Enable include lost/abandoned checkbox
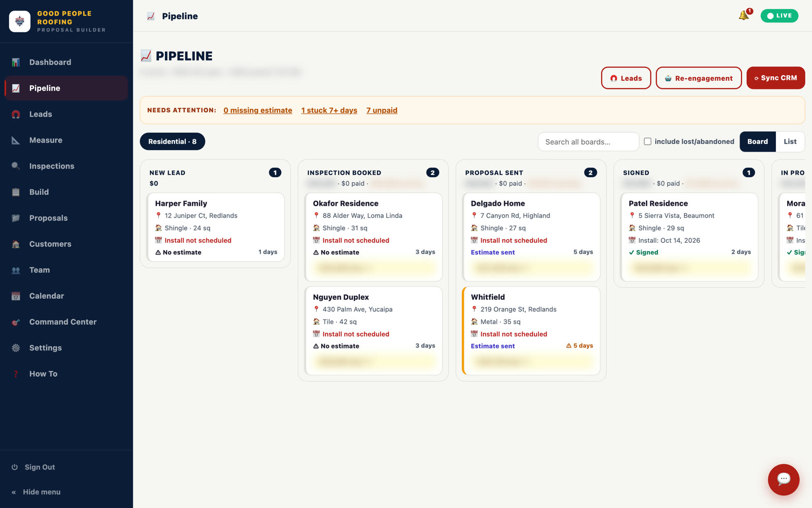 648,142
